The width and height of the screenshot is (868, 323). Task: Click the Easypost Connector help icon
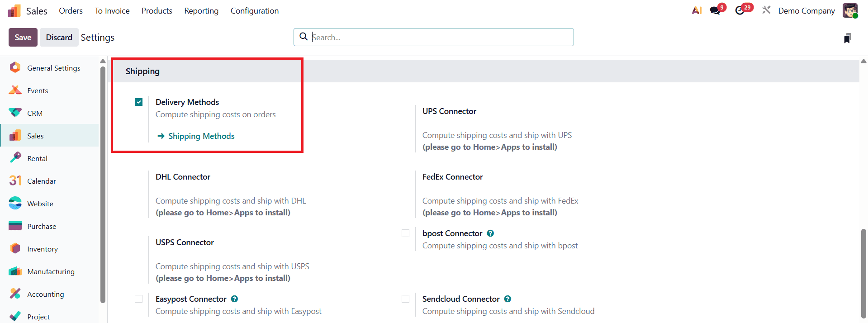tap(234, 299)
